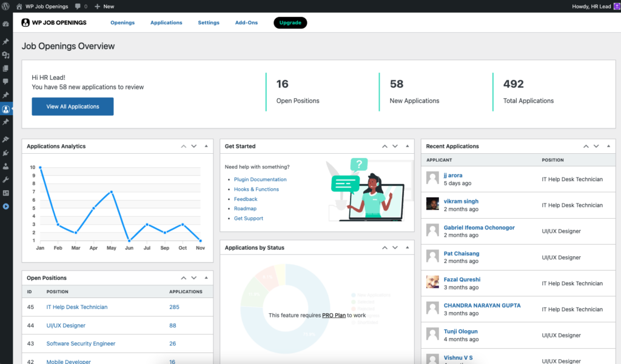This screenshot has width=621, height=364.
Task: Click the up chevron on Open Positions panel
Action: coord(184,277)
